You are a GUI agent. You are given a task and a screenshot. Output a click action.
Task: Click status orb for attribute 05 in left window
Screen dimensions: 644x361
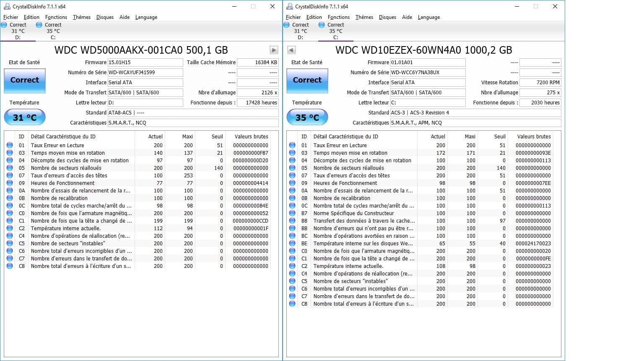click(x=10, y=168)
